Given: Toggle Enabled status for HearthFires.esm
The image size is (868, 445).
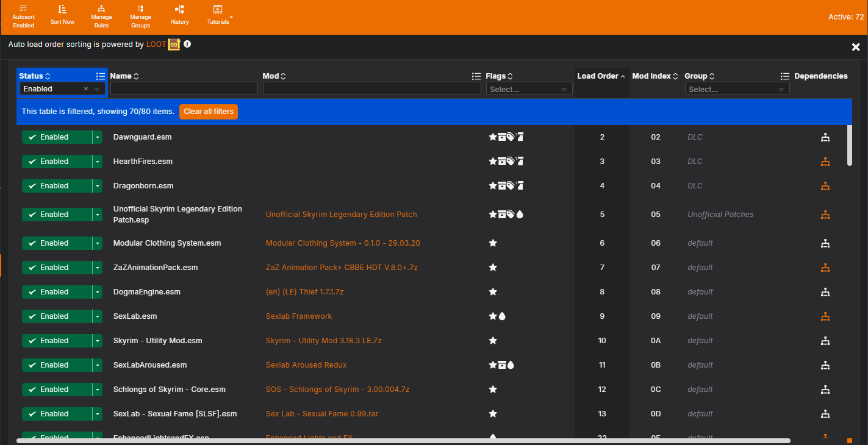Looking at the screenshot, I should pos(56,162).
